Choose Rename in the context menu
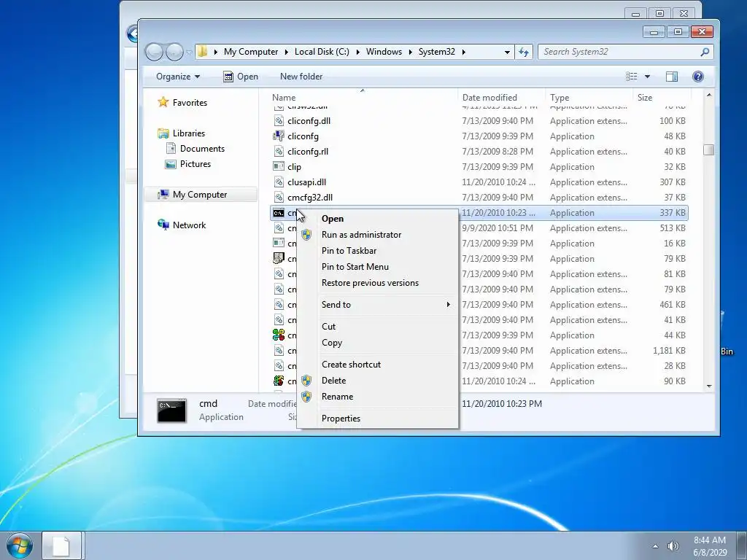This screenshot has height=560, width=747. pyautogui.click(x=377, y=396)
